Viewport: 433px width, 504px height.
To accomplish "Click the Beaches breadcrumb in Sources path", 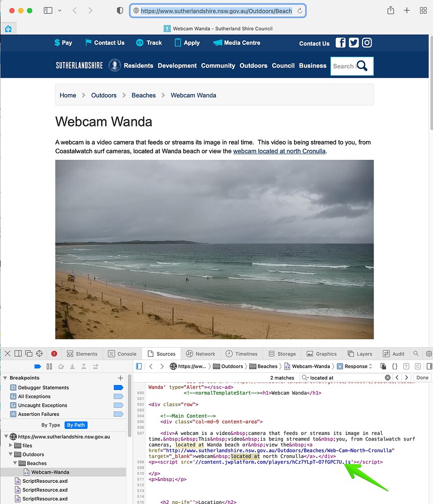I will click(263, 366).
